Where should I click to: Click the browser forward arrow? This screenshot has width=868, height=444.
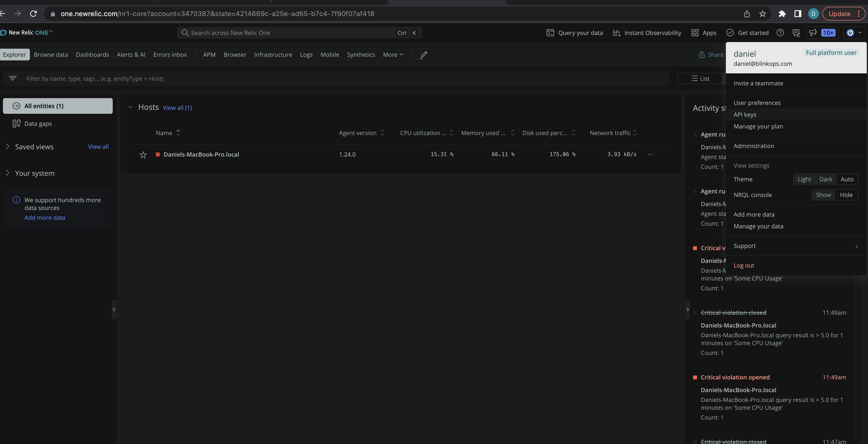pyautogui.click(x=17, y=14)
